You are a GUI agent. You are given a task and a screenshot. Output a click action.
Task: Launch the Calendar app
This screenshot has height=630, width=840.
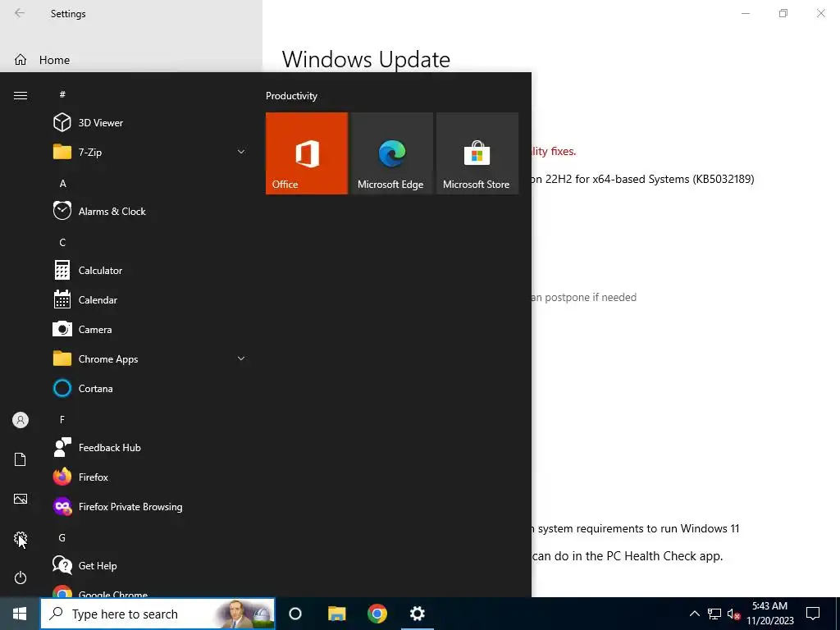point(150,300)
